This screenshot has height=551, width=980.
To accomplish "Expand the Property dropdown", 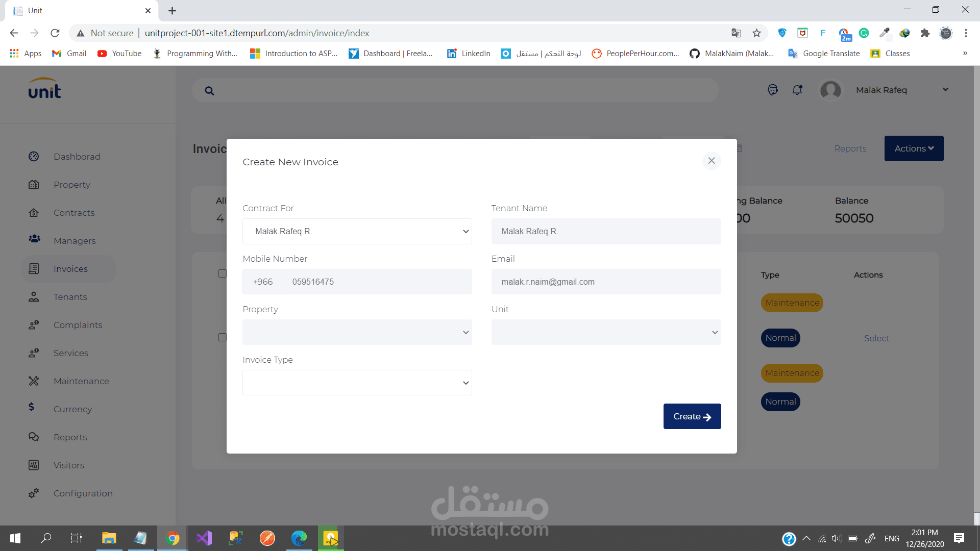I will 357,332.
